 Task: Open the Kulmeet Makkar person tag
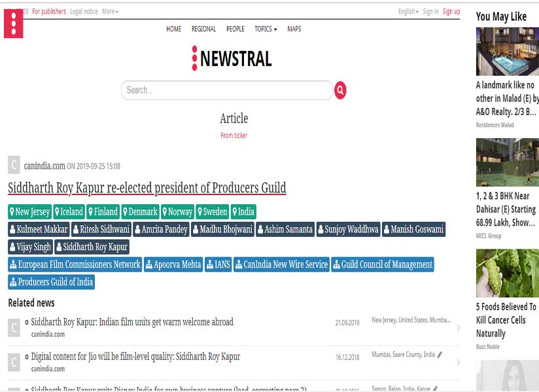point(39,229)
